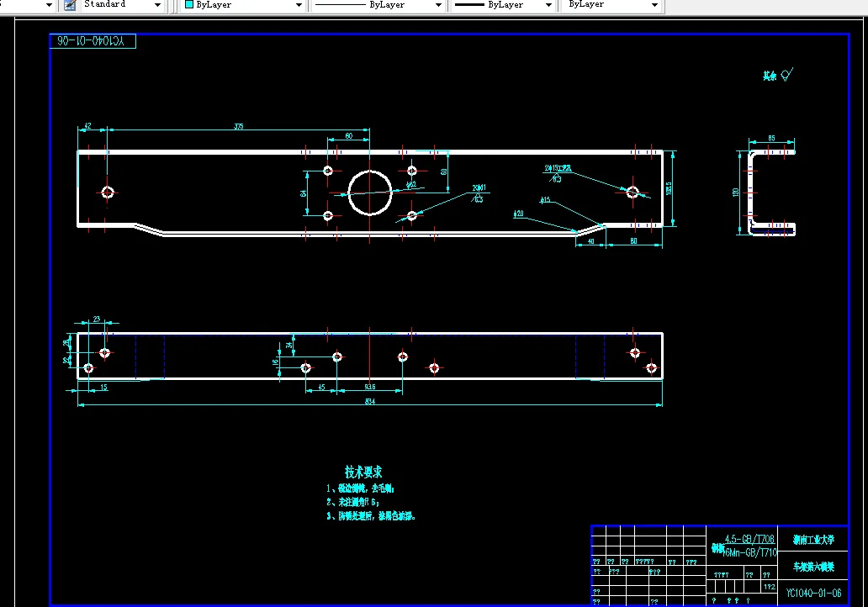This screenshot has width=868, height=607.
Task: Select the 16Mn-GB/T710 material text
Action: [x=750, y=552]
